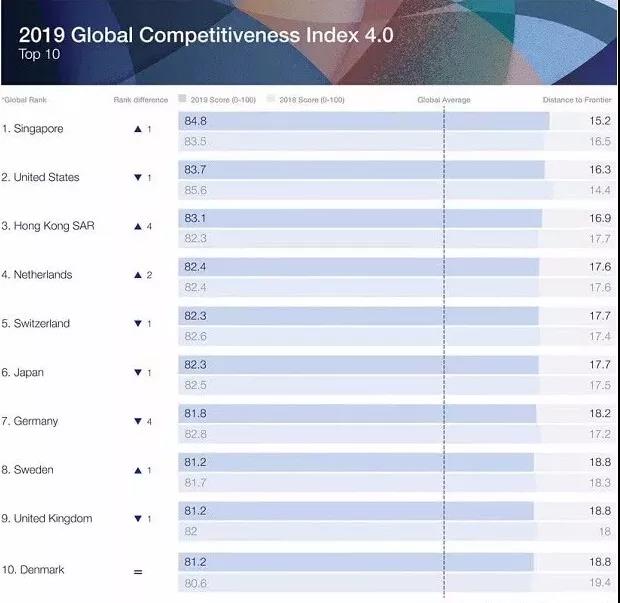Click the up arrow beside Singapore

(137, 129)
